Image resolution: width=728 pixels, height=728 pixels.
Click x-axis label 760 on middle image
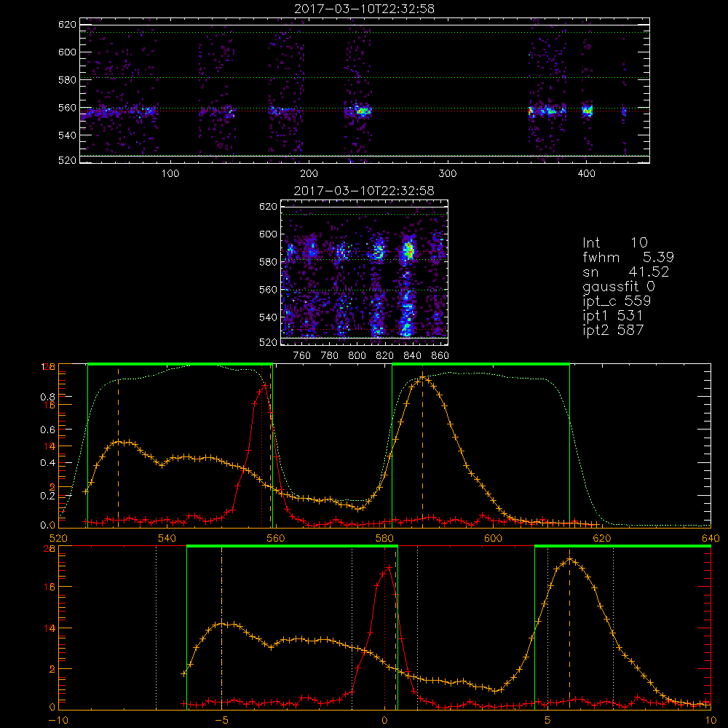[302, 356]
